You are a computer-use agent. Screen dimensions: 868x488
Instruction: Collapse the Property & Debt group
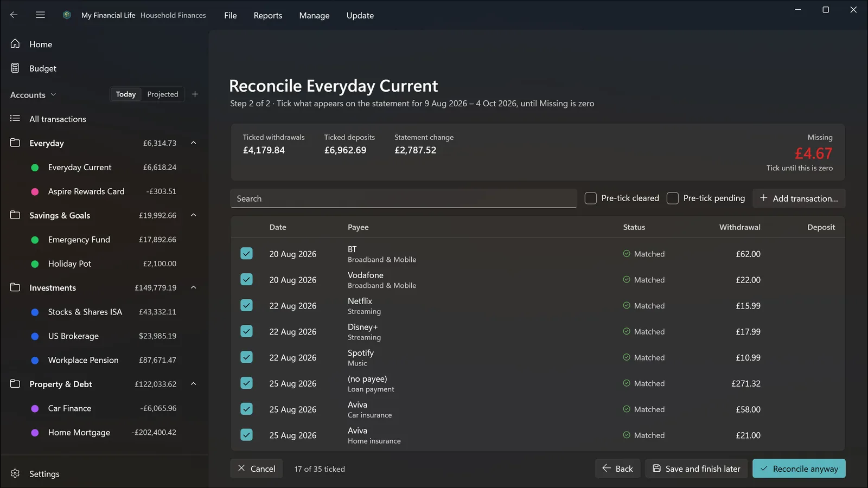(194, 384)
